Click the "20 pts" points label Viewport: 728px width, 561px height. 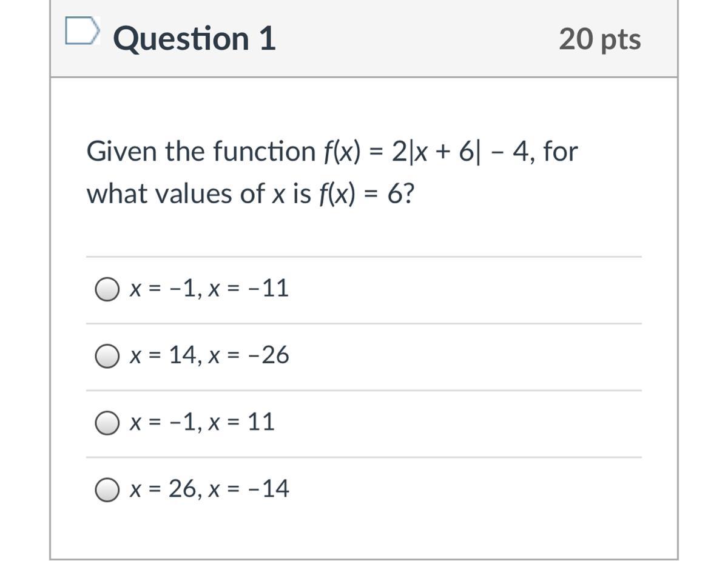(599, 39)
